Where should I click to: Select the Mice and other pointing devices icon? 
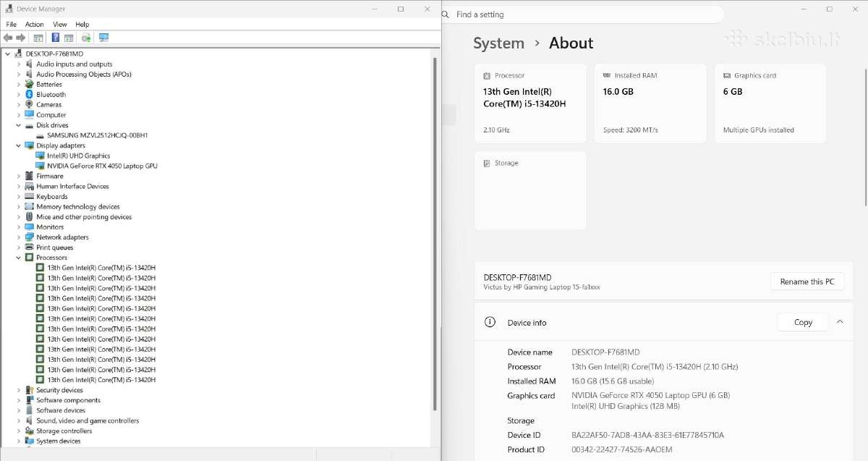(29, 216)
